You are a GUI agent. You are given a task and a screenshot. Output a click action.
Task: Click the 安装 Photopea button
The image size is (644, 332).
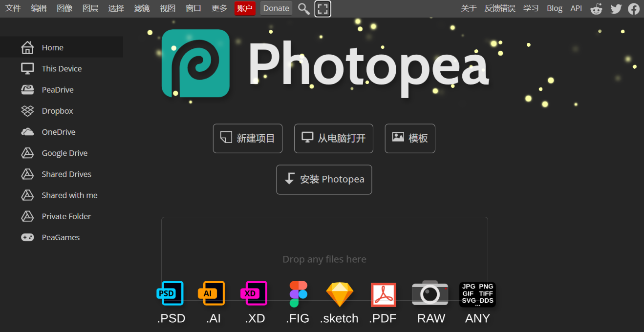[324, 179]
